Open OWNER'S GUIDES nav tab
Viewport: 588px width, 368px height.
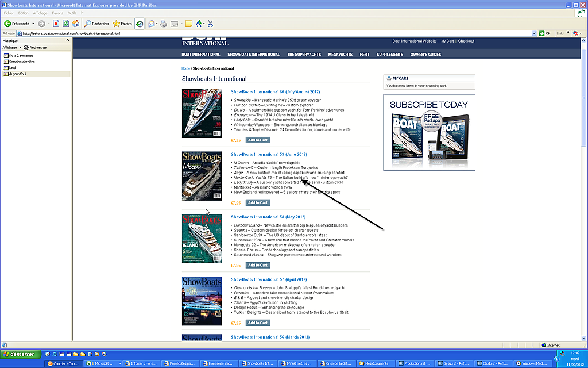425,55
